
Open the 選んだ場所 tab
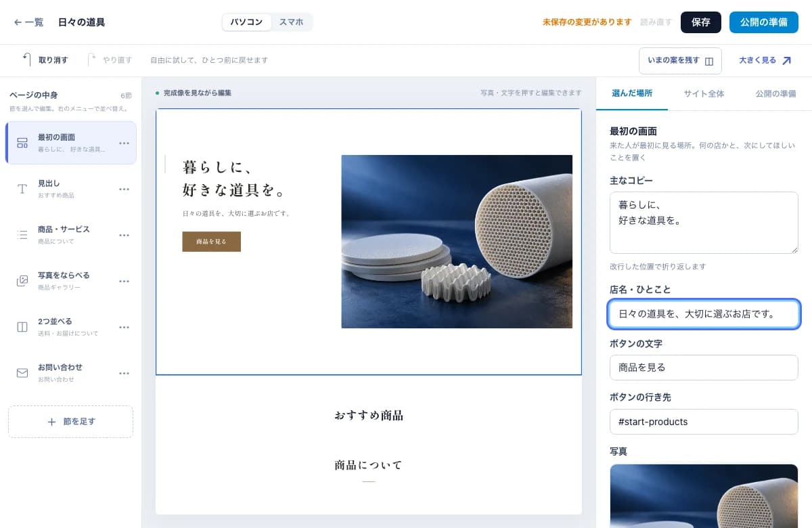click(x=632, y=93)
